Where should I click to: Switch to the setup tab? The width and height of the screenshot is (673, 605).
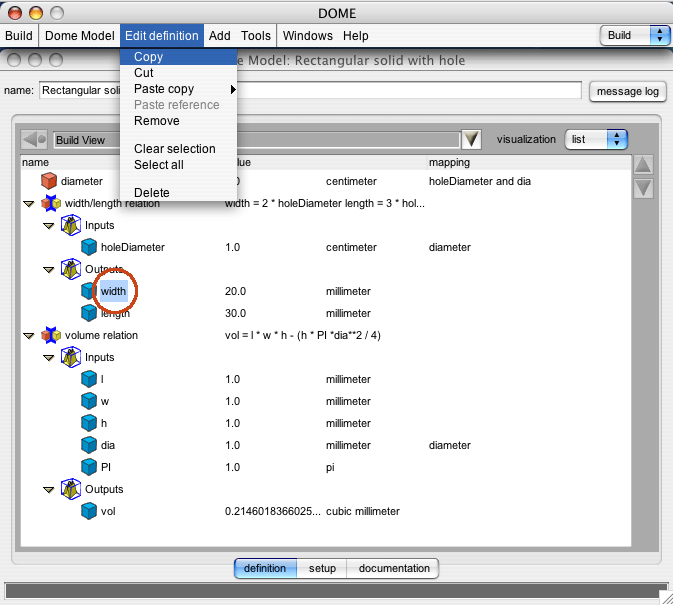[322, 569]
